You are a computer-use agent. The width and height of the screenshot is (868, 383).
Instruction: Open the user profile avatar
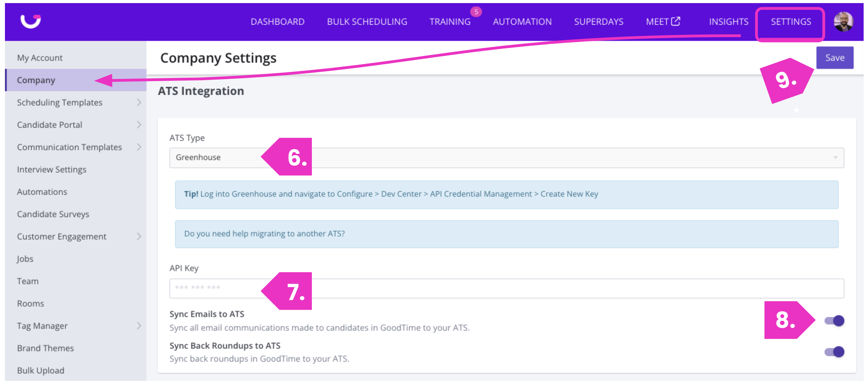tap(843, 22)
